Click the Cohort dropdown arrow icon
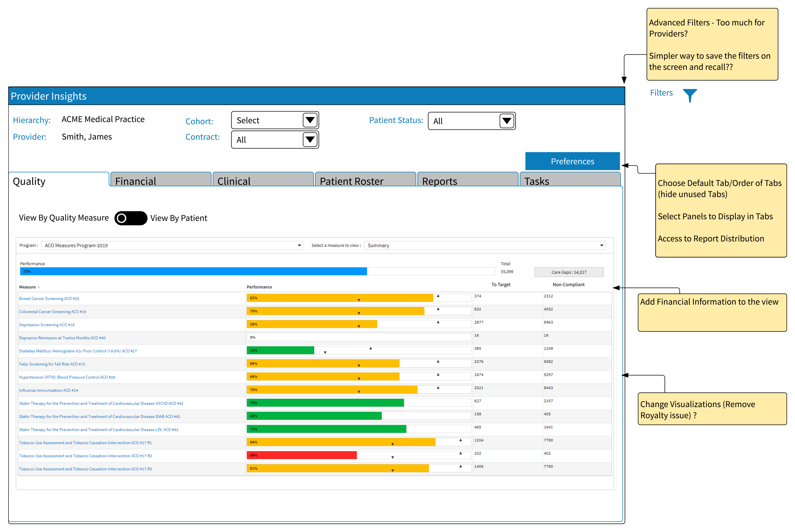 coord(310,120)
